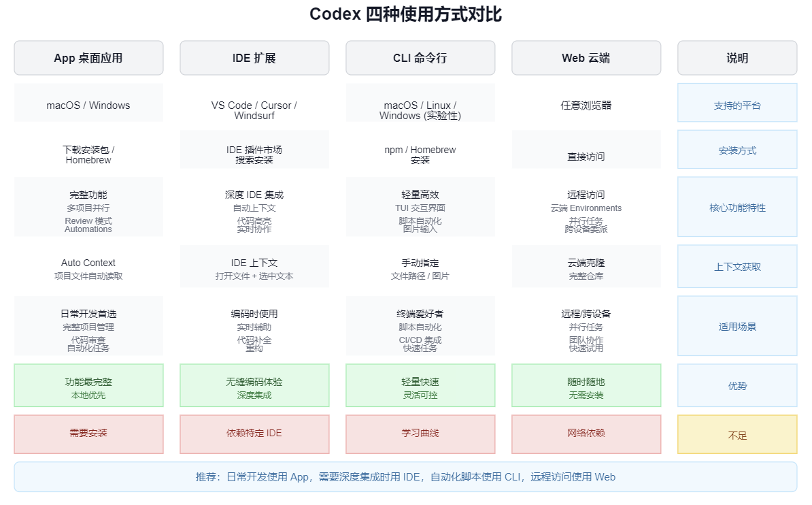Click the green "轻量快速" advantage box

420,385
